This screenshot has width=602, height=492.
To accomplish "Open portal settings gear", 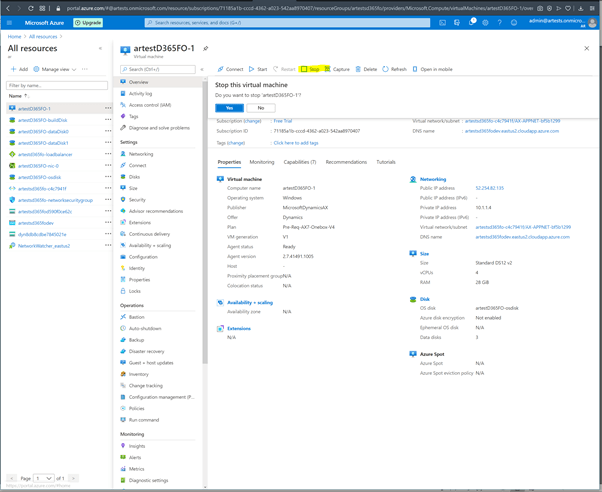I will (485, 23).
